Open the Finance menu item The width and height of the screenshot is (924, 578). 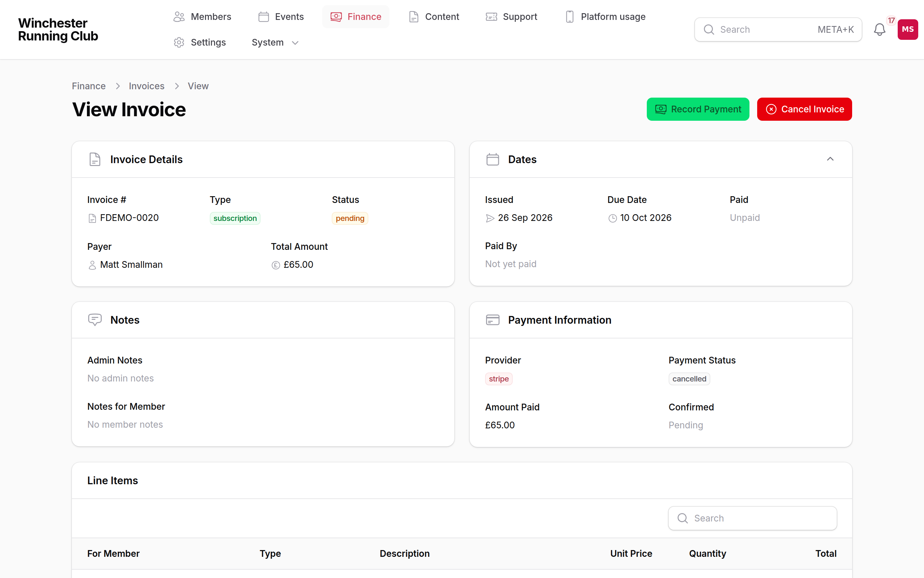356,17
